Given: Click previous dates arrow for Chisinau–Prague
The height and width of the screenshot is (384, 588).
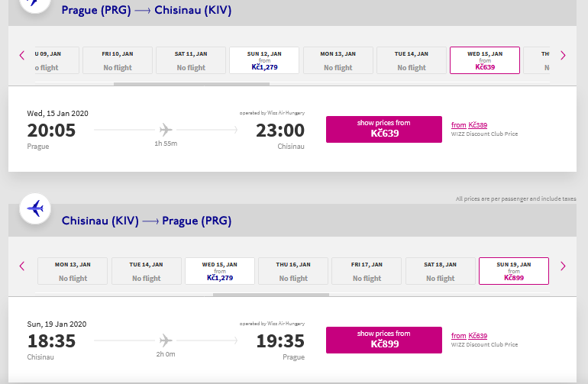Looking at the screenshot, I should 21,266.
